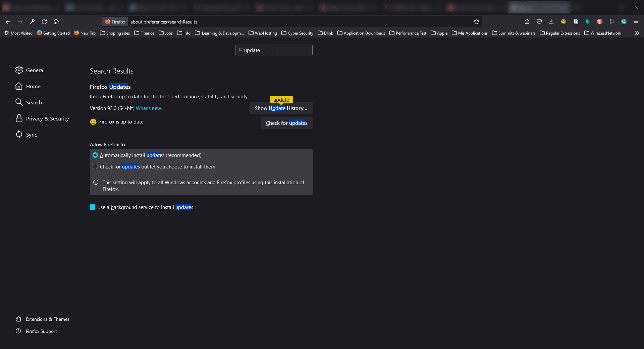This screenshot has width=644, height=349.
Task: Select Automatically install updates radio button
Action: click(95, 155)
